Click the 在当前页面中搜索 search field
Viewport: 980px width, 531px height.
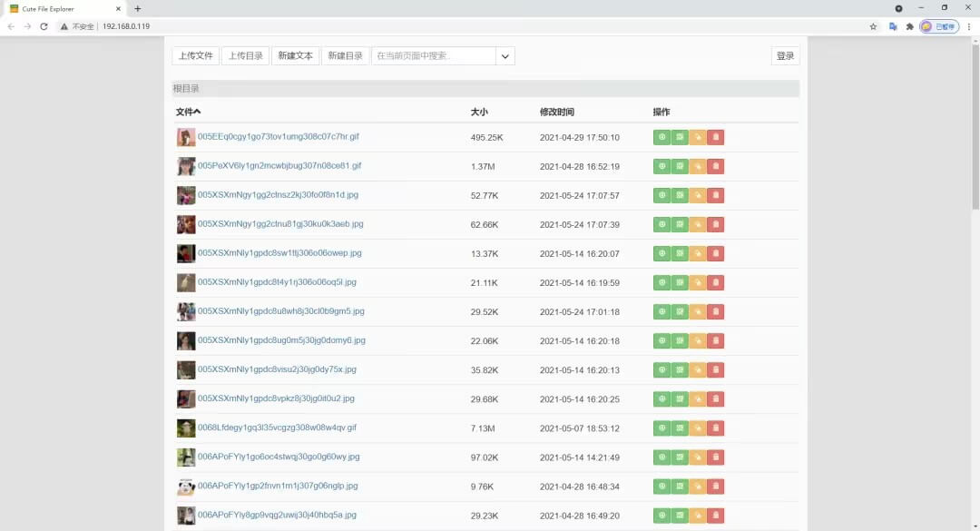pyautogui.click(x=436, y=55)
